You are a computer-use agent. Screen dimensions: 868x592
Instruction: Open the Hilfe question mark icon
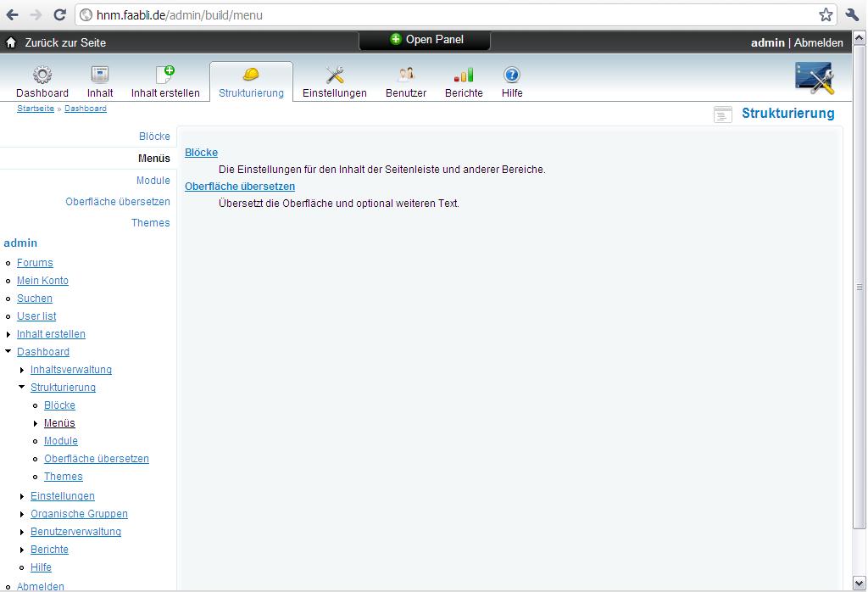point(512,75)
